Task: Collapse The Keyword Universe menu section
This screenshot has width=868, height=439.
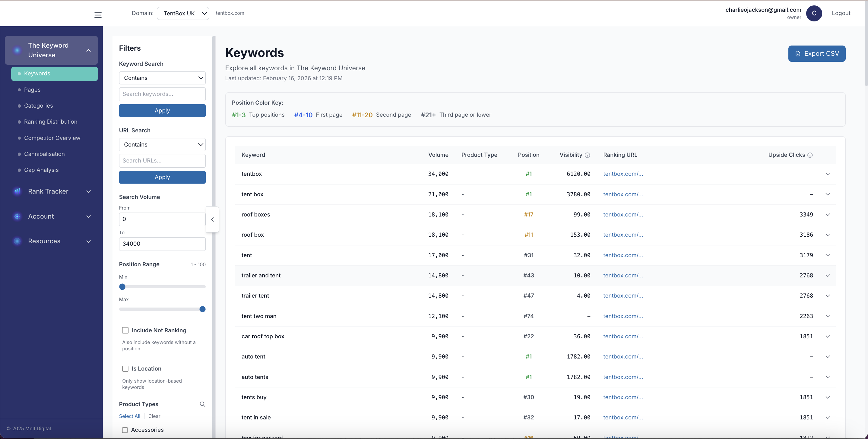Action: [x=89, y=51]
